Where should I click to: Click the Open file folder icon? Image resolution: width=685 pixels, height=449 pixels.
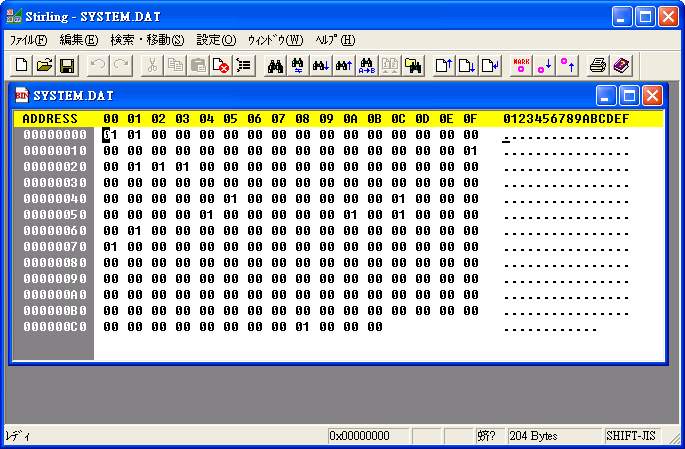coord(44,66)
